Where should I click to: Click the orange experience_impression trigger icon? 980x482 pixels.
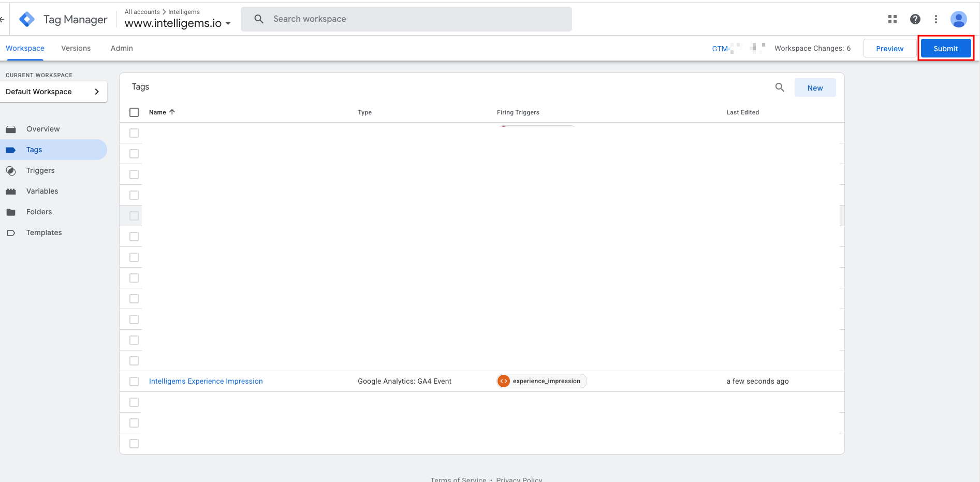click(504, 381)
